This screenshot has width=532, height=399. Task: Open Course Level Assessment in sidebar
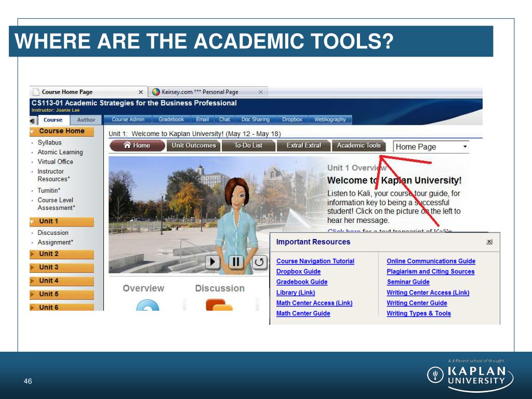56,204
